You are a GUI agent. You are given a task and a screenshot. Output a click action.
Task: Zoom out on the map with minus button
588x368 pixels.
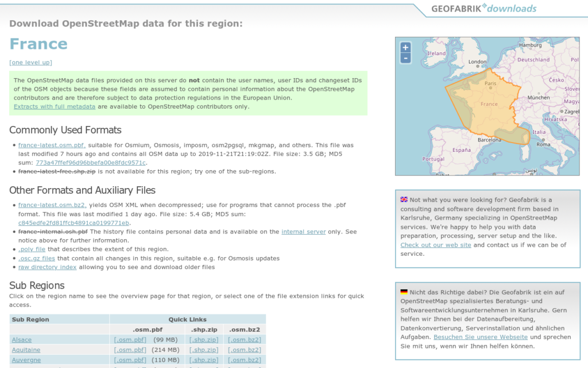405,58
